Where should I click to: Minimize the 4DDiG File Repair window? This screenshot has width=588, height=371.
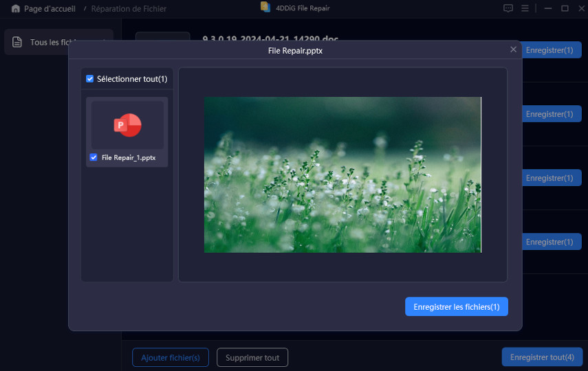[548, 8]
